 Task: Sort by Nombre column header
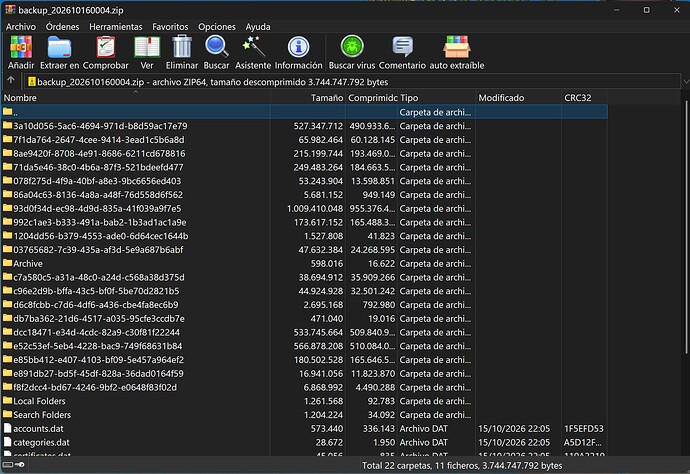pos(136,98)
